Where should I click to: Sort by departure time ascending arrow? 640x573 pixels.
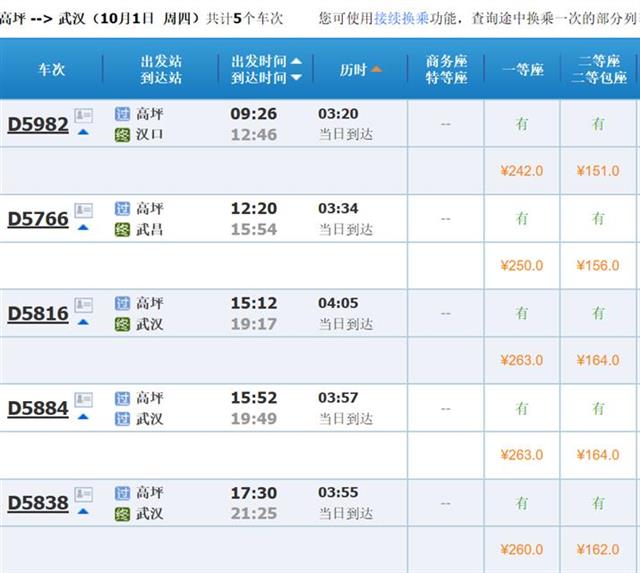point(296,60)
